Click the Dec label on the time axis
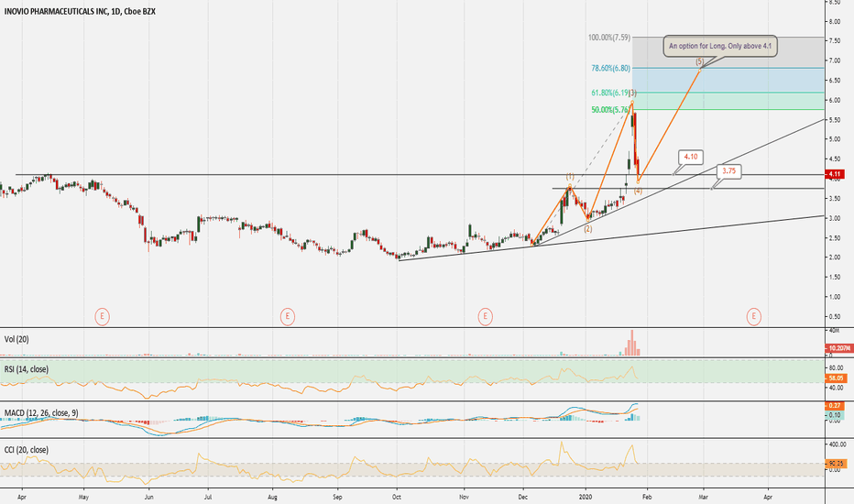Viewport: 854px width, 504px height. click(523, 497)
